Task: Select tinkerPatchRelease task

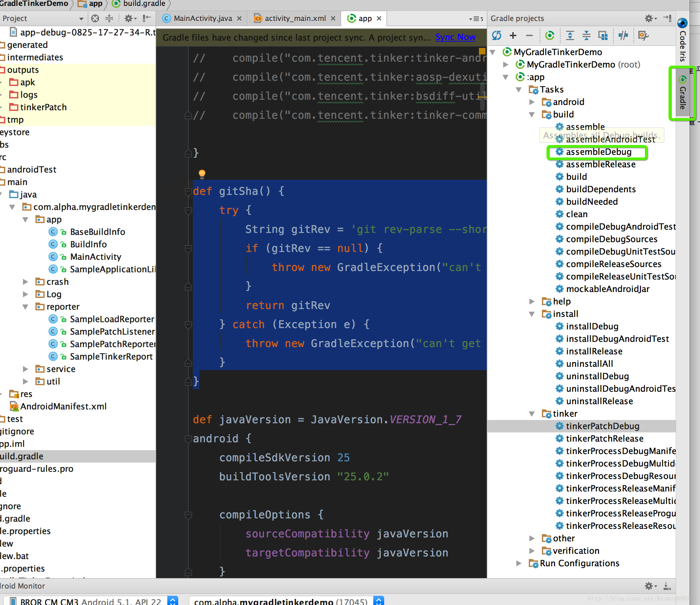Action: (x=605, y=438)
